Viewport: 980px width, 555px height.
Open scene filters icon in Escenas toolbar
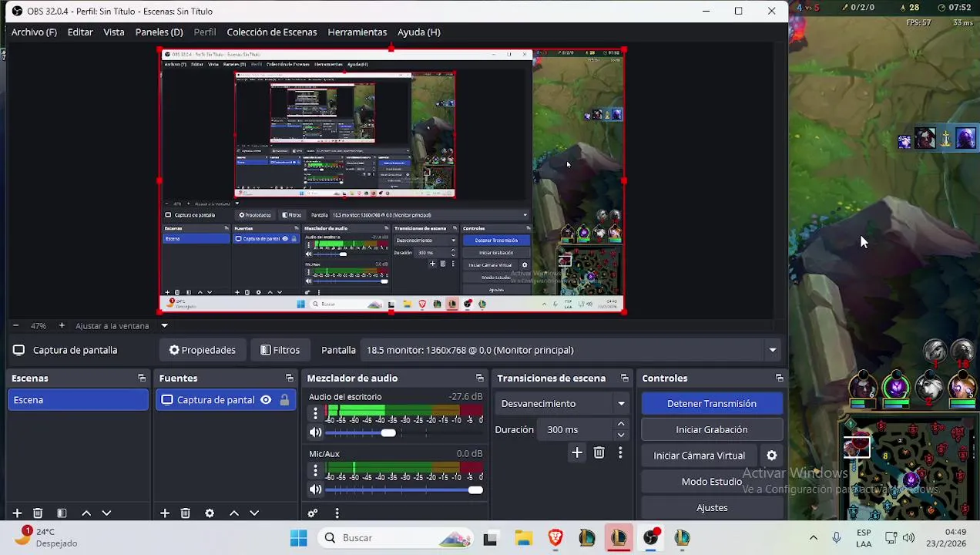pyautogui.click(x=62, y=513)
